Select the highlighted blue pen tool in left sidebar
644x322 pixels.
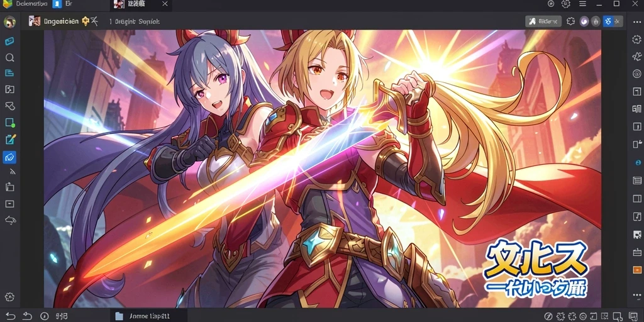coord(9,157)
